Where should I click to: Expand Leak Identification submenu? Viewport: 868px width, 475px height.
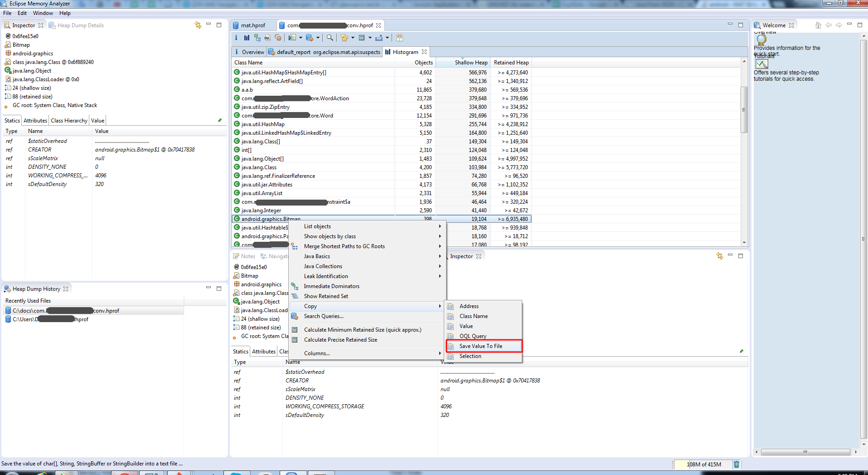[x=367, y=276]
